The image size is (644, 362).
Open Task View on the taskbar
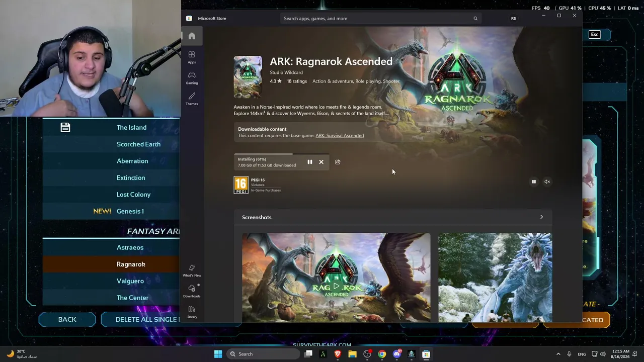point(308,354)
